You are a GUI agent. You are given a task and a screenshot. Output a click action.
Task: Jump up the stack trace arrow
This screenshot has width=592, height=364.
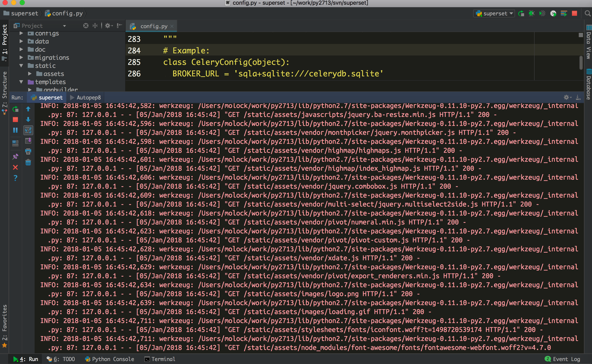click(28, 109)
